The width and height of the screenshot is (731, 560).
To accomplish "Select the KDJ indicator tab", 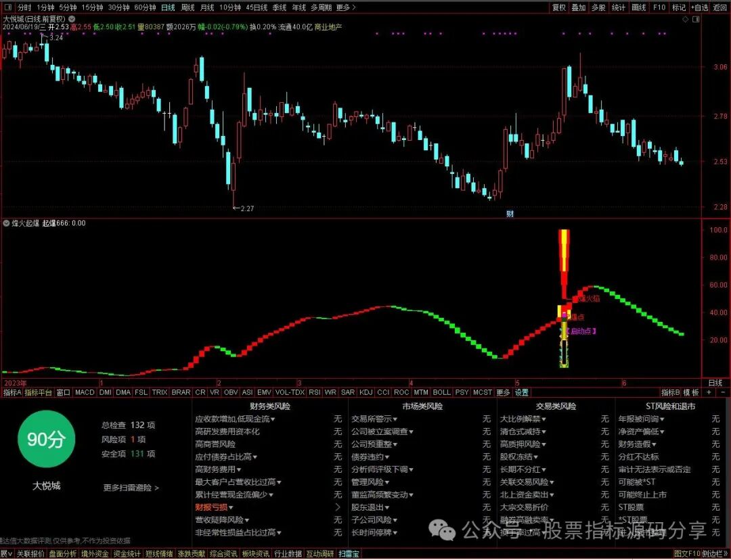I will tap(366, 392).
